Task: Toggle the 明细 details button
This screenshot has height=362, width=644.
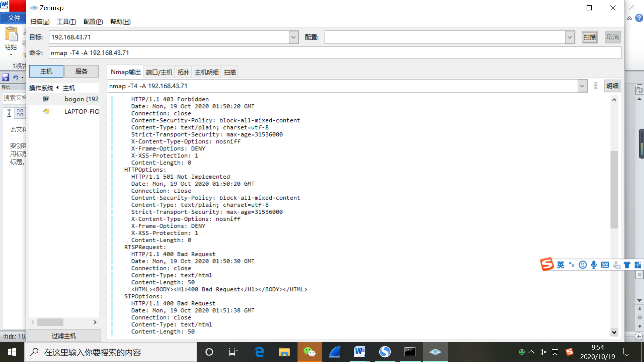Action: [612, 86]
